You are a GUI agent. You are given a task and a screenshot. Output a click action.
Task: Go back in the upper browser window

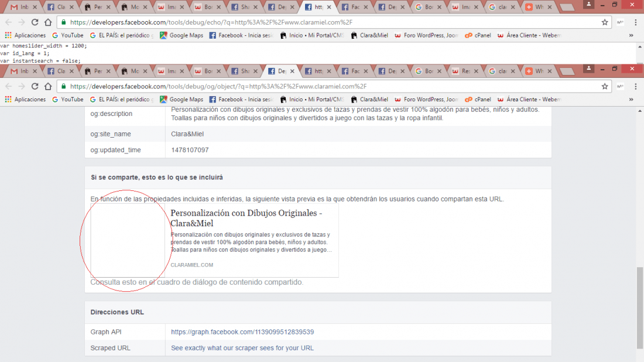(9, 22)
